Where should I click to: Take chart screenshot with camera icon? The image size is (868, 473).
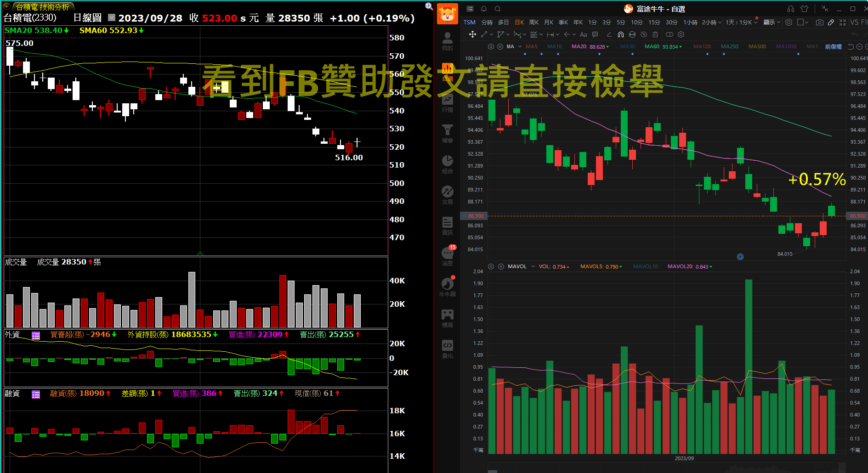819,22
